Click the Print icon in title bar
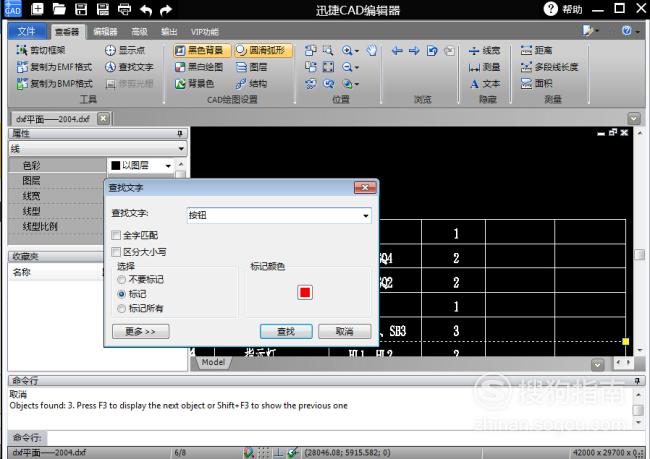 [x=124, y=9]
